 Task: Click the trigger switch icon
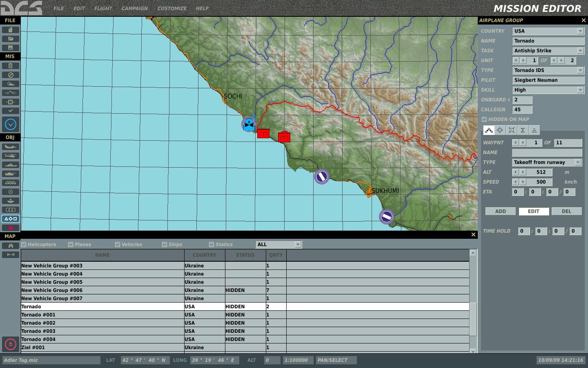click(11, 93)
